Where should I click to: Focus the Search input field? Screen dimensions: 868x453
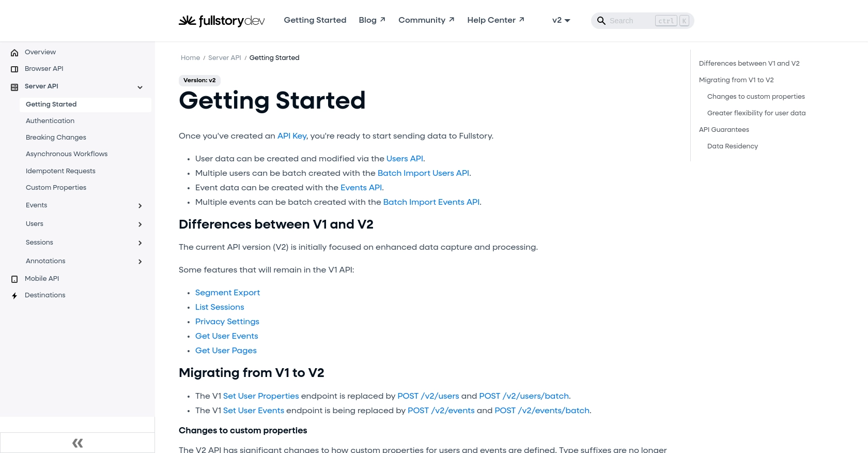643,21
